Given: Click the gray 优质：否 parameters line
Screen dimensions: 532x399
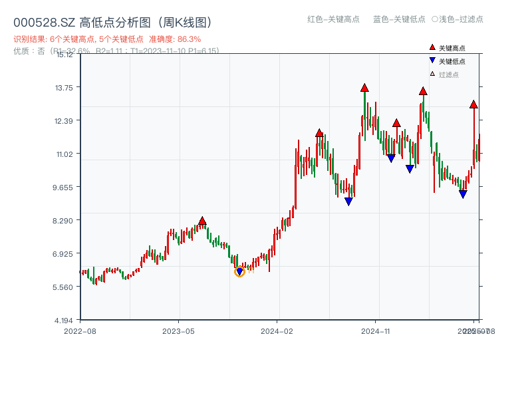Looking at the screenshot, I should [116, 51].
